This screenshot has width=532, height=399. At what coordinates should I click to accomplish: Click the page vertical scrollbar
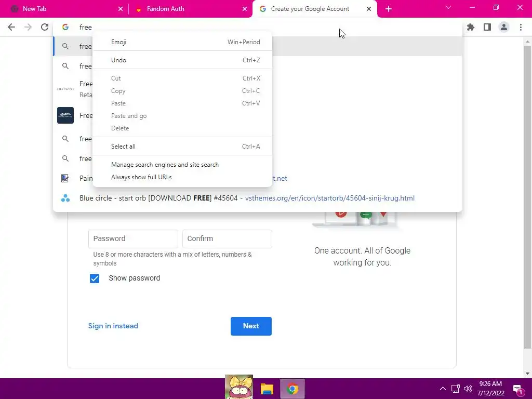click(527, 197)
